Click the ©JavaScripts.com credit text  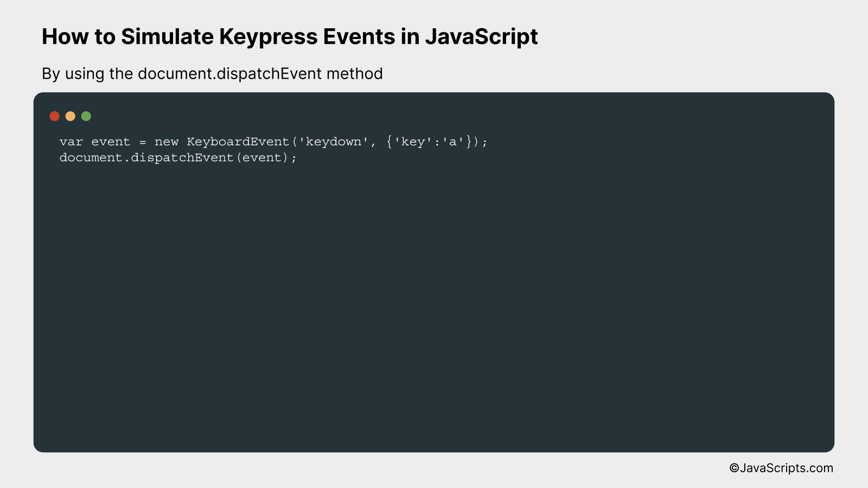pos(781,468)
